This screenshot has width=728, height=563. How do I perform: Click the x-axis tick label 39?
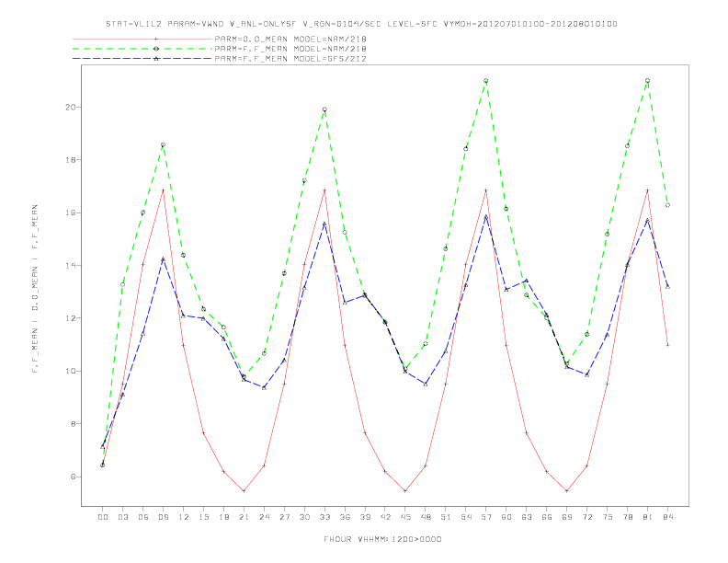pos(365,517)
